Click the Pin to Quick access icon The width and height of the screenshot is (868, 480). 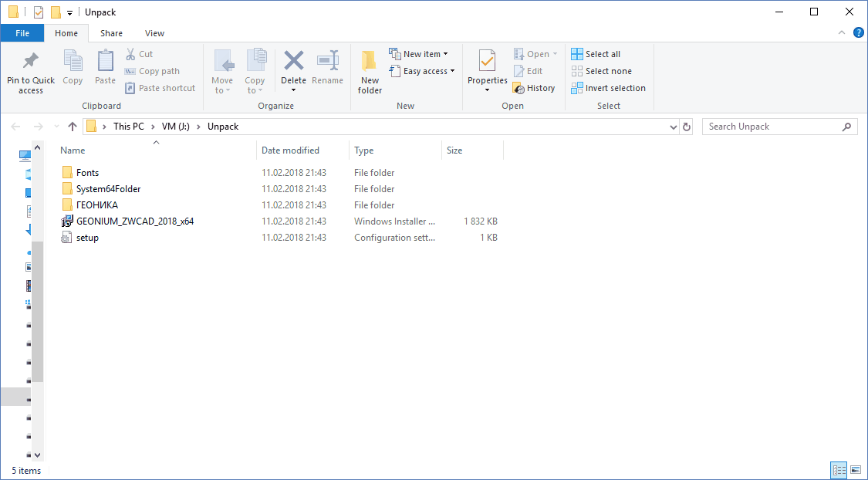31,61
